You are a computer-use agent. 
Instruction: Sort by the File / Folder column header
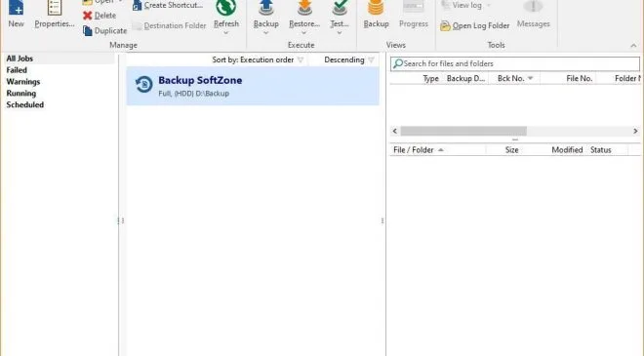tap(438, 150)
